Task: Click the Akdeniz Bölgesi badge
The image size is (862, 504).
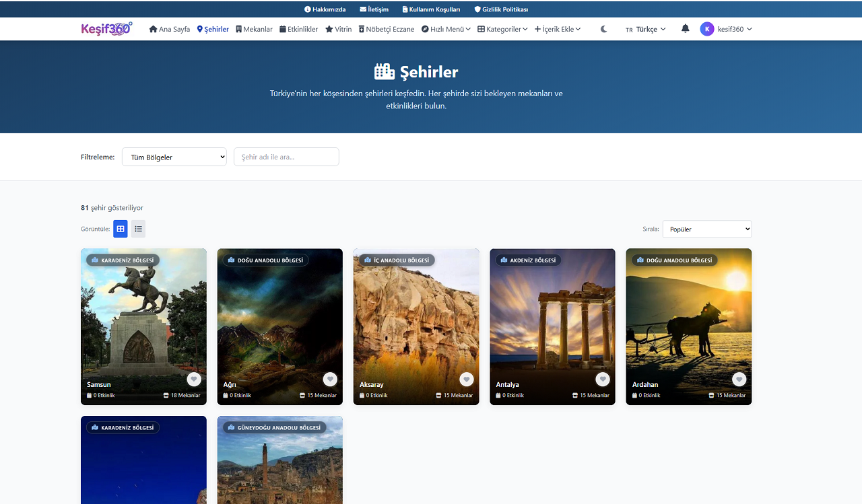Action: click(x=528, y=260)
